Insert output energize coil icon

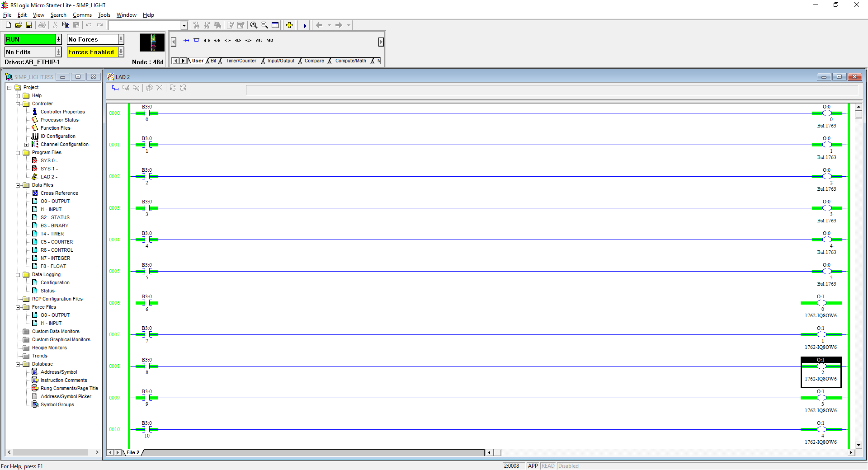point(227,41)
